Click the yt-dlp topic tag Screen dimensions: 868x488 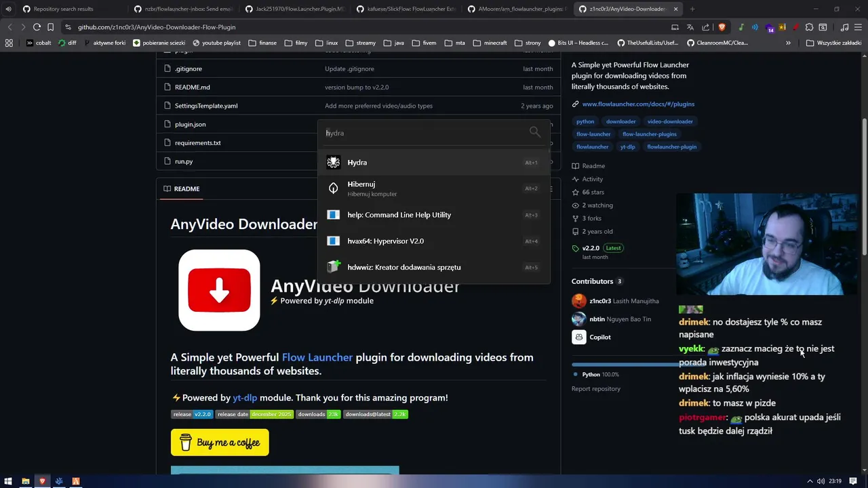coord(627,146)
